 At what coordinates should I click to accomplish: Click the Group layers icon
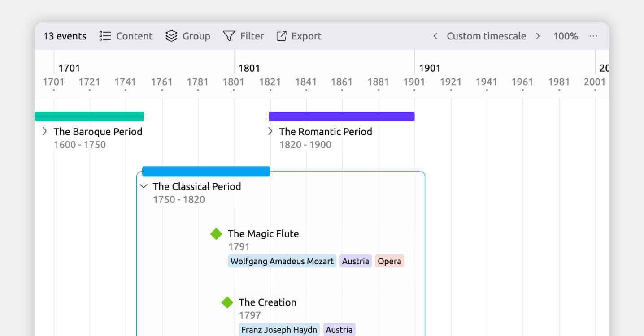point(171,36)
